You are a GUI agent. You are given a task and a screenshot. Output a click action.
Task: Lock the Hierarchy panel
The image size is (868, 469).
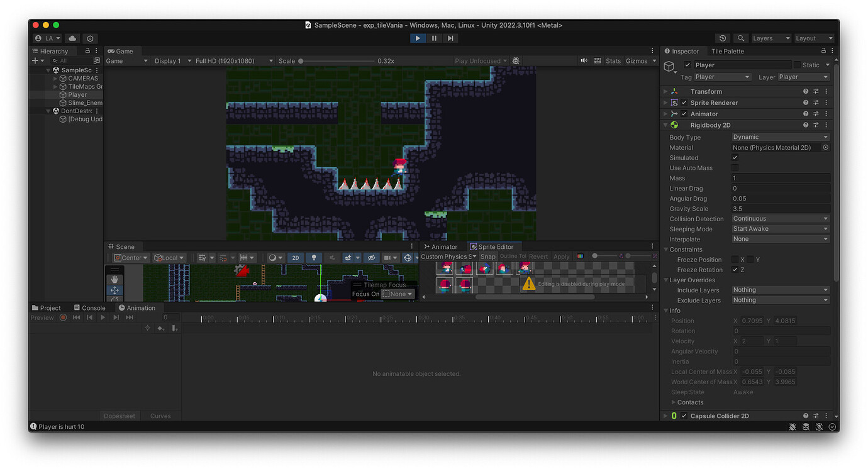click(x=87, y=51)
